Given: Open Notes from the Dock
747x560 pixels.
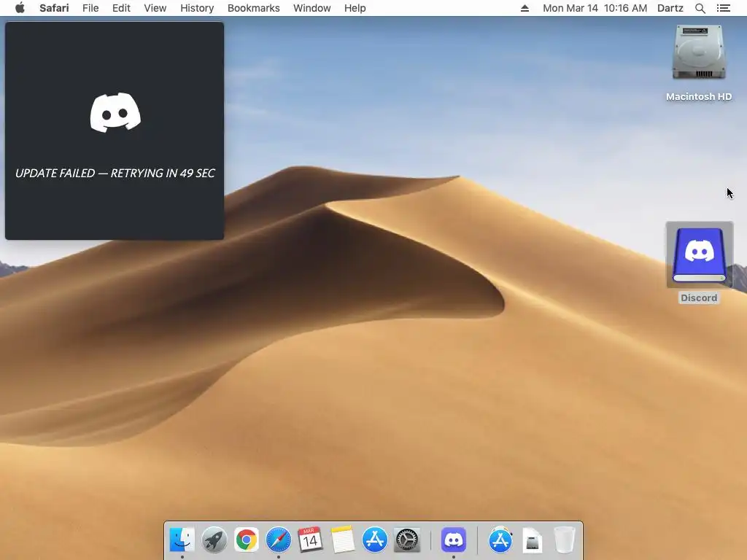Looking at the screenshot, I should click(343, 540).
